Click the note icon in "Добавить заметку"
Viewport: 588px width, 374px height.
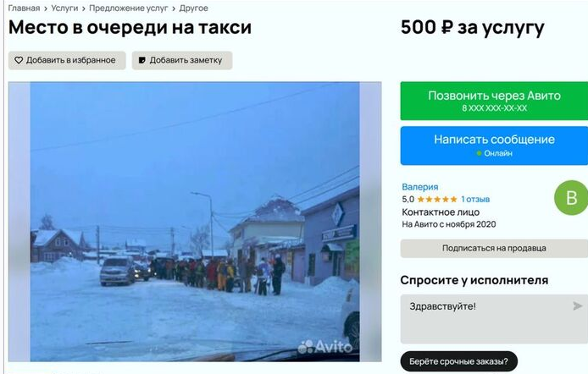point(142,60)
